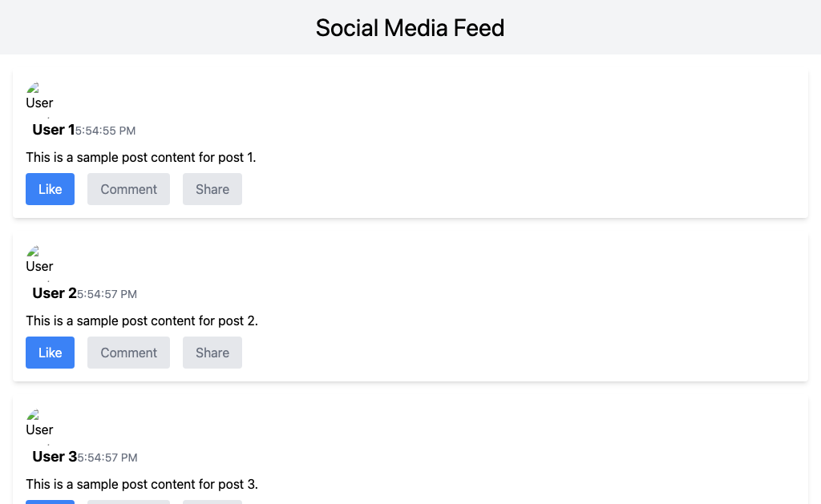This screenshot has height=504, width=821.
Task: Click the 5:54:55 PM timestamp
Action: [105, 131]
